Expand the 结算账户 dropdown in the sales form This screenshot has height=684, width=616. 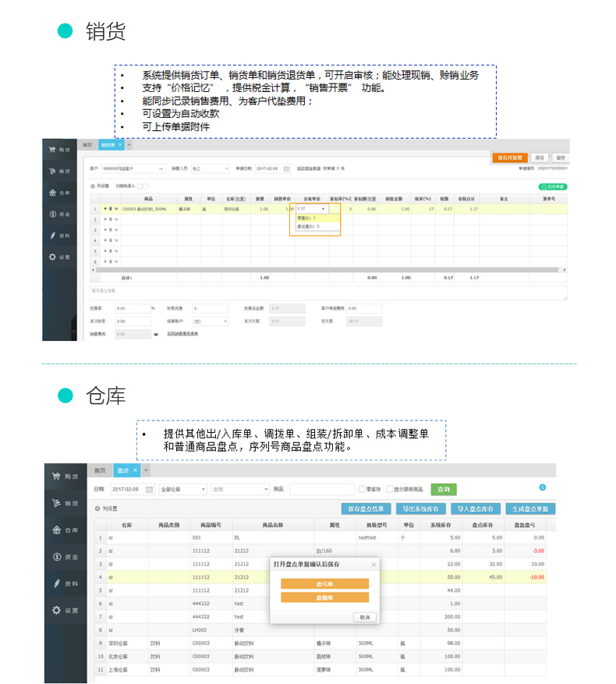click(211, 321)
